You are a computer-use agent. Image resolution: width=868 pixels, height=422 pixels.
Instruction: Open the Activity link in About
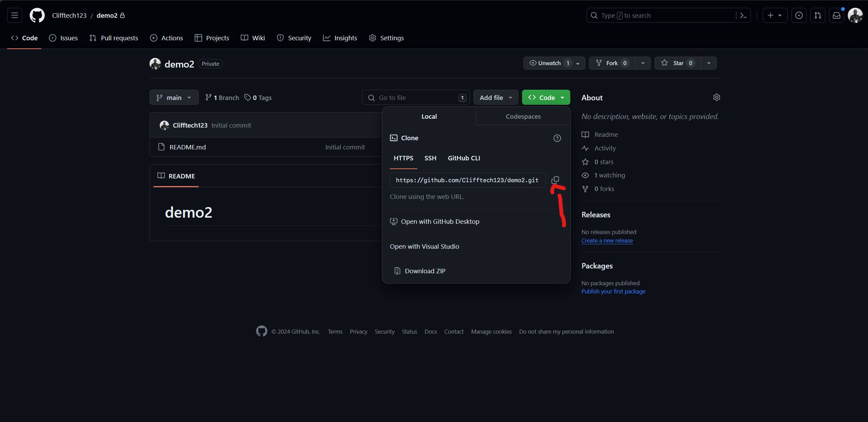pyautogui.click(x=599, y=148)
